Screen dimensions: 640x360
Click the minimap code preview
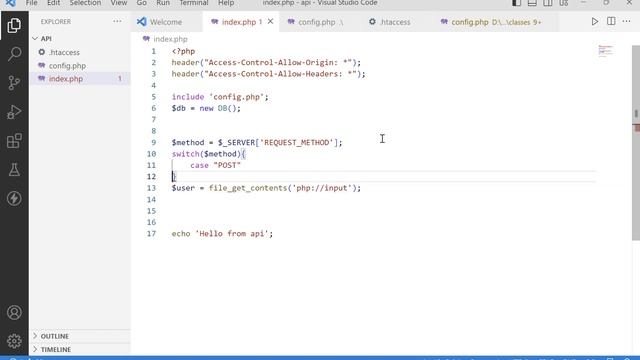pos(605,51)
